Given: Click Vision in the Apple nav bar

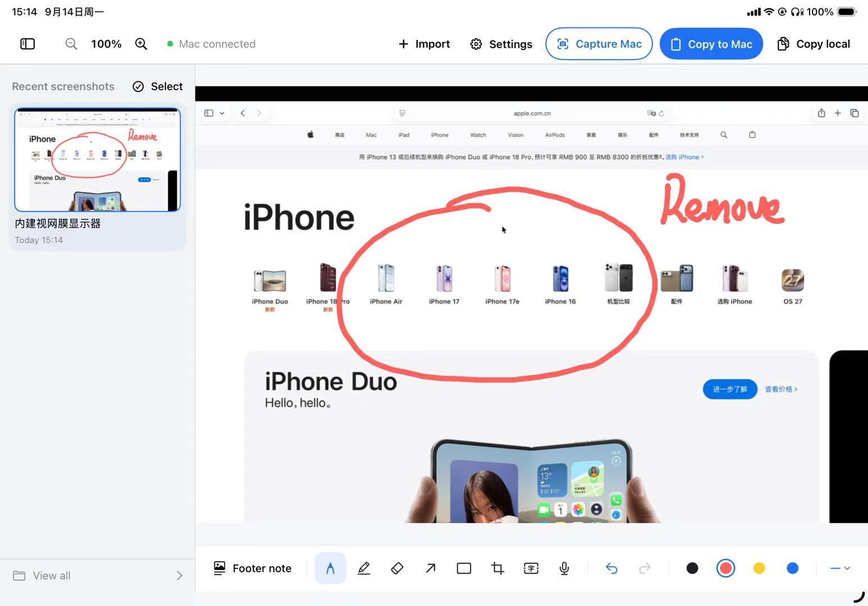Looking at the screenshot, I should 515,135.
